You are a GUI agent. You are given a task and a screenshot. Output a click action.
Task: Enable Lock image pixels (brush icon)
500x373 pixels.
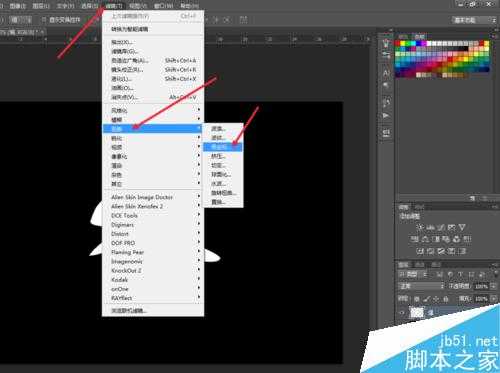[x=426, y=299]
